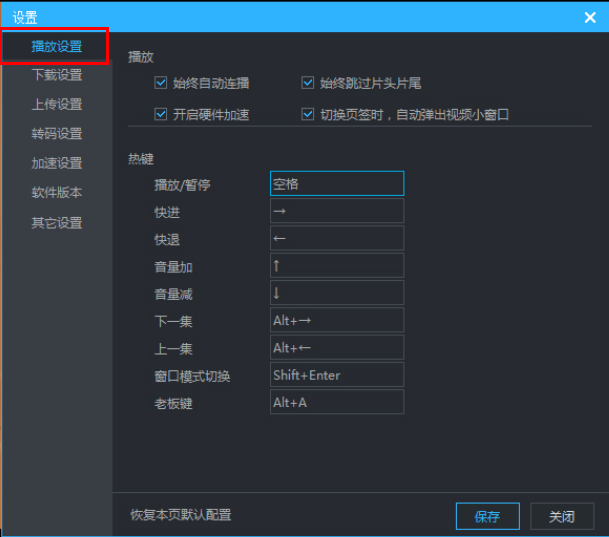The width and height of the screenshot is (609, 537).
Task: Click 恢复本页默认配置 link
Action: [181, 515]
